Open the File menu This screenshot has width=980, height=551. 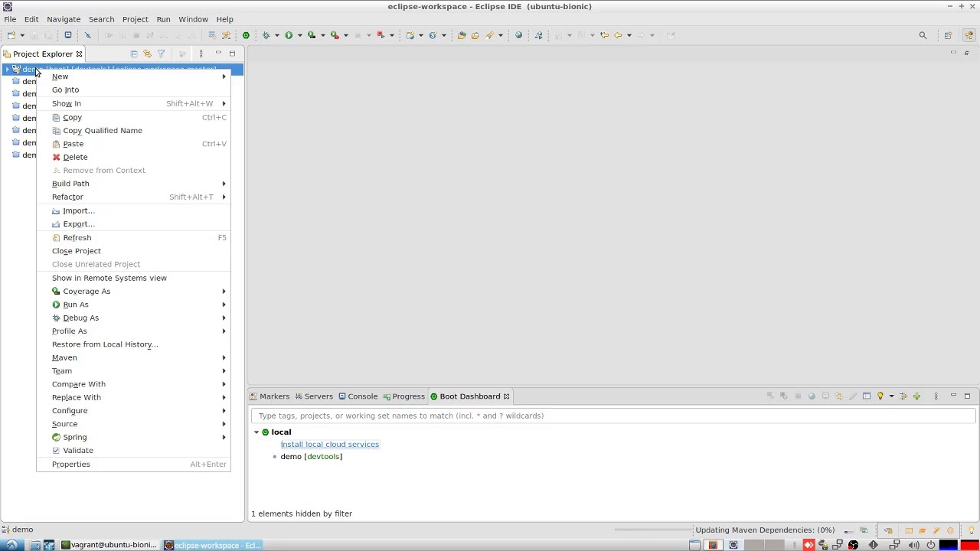pyautogui.click(x=10, y=19)
